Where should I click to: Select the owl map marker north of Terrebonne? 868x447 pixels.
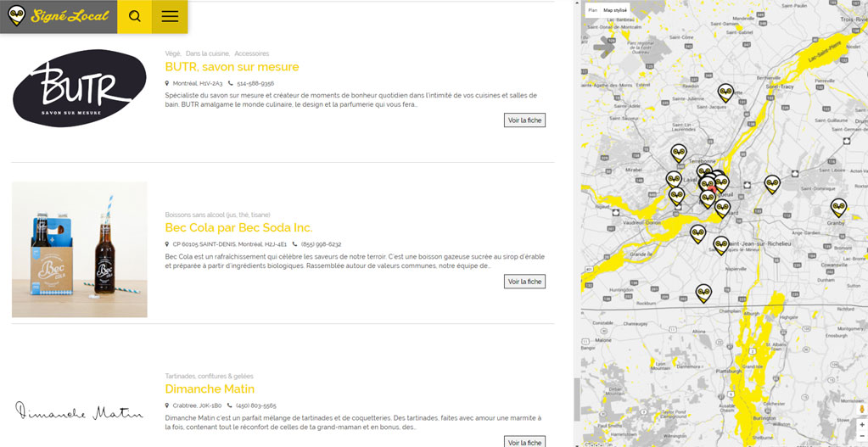click(678, 153)
